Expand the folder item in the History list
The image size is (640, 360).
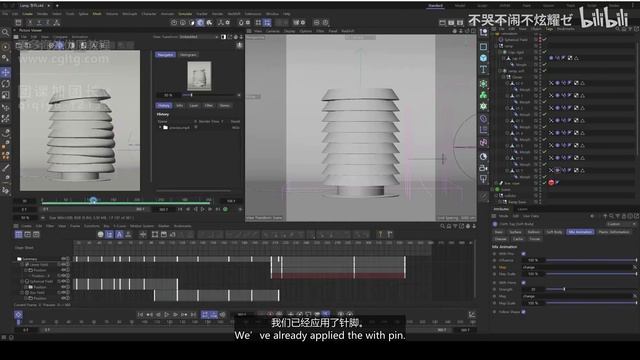tap(160, 127)
